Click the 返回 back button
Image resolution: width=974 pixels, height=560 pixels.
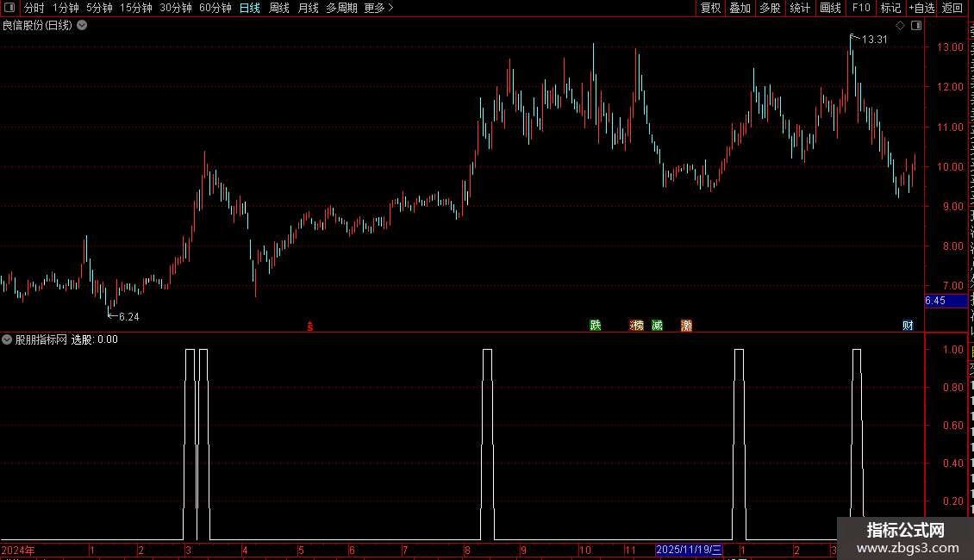[952, 8]
